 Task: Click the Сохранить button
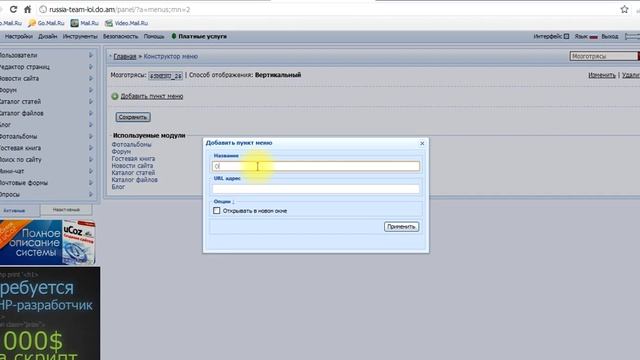pyautogui.click(x=133, y=117)
